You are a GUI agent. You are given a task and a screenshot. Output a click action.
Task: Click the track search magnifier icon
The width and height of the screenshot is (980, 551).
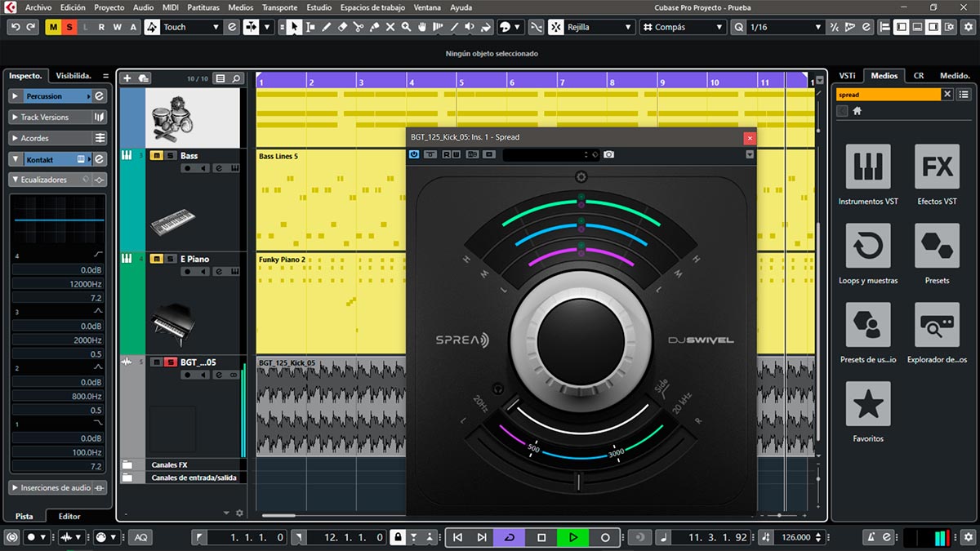[x=237, y=78]
